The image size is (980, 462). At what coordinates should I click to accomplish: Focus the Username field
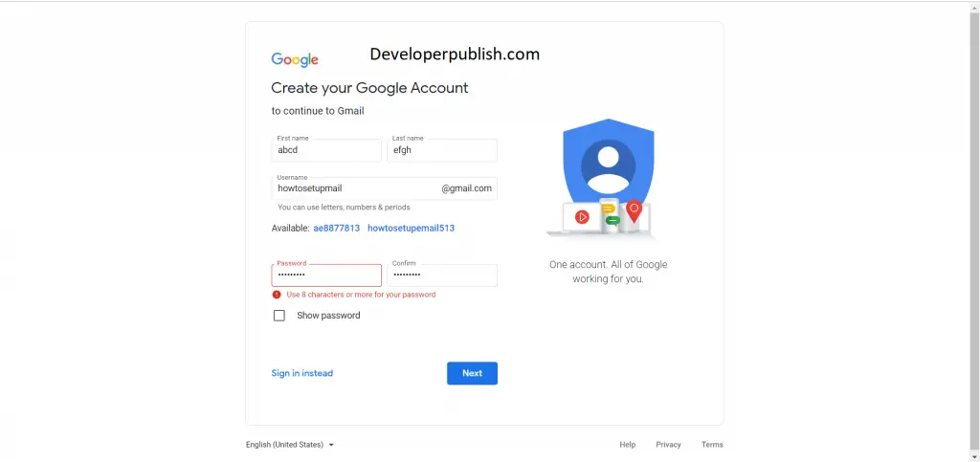pos(385,188)
